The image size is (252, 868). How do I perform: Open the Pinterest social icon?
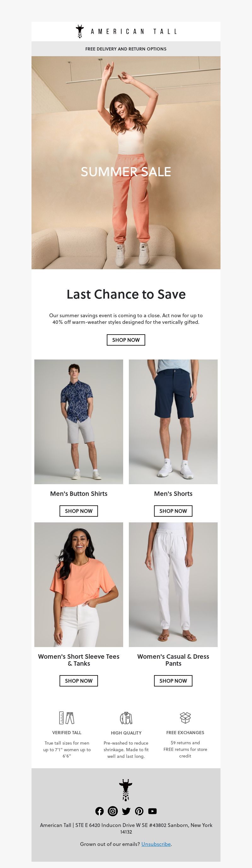click(139, 811)
